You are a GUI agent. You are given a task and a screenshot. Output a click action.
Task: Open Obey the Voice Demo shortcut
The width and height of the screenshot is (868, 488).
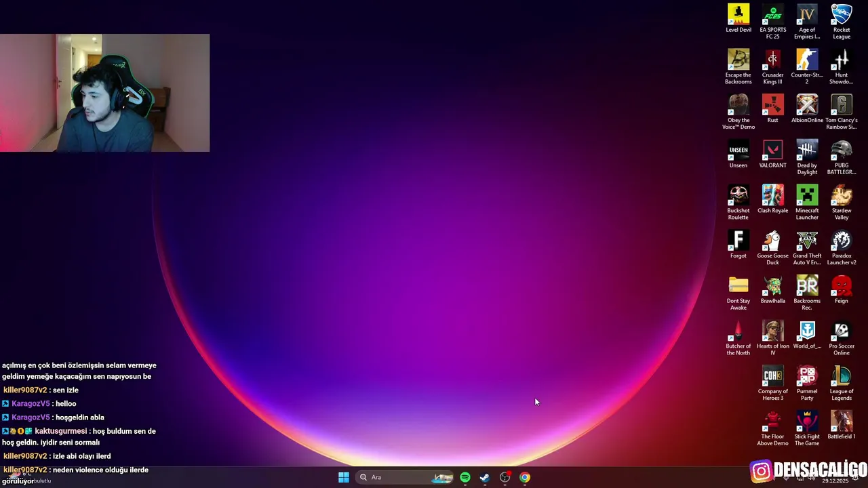tap(738, 113)
